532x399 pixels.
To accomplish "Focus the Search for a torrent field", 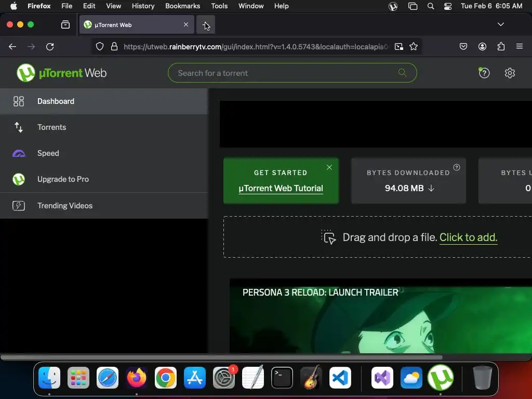I will coord(292,73).
